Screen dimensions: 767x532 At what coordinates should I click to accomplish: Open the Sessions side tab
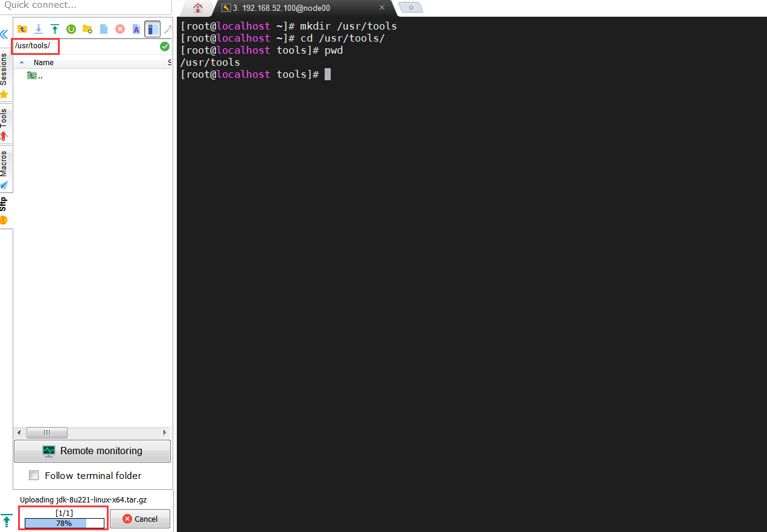[x=4, y=75]
